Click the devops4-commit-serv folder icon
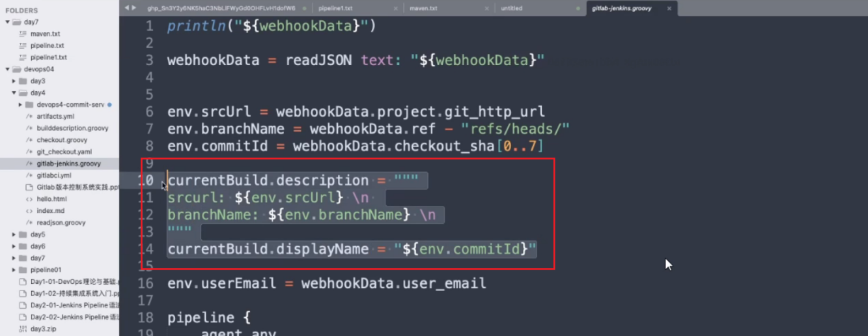This screenshot has height=336, width=868. coord(29,104)
